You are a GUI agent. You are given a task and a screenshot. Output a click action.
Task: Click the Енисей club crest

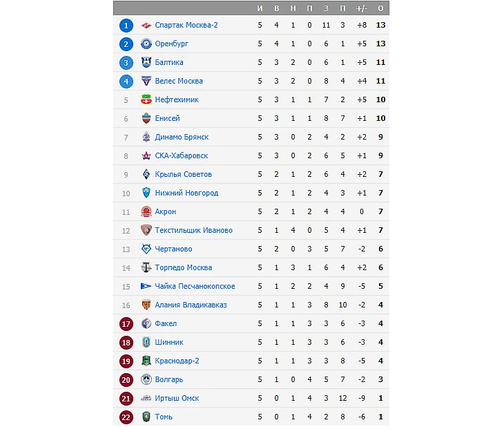146,119
